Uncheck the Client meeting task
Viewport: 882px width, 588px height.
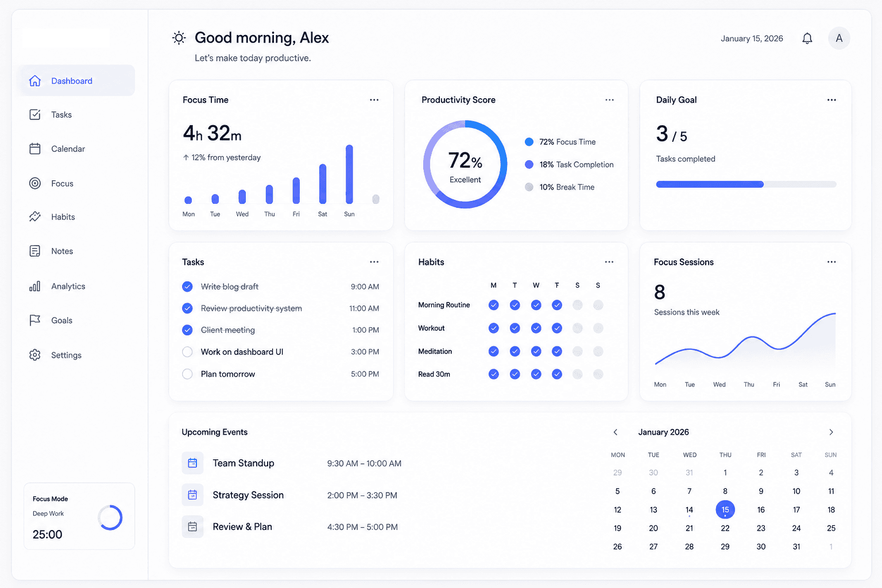tap(187, 330)
